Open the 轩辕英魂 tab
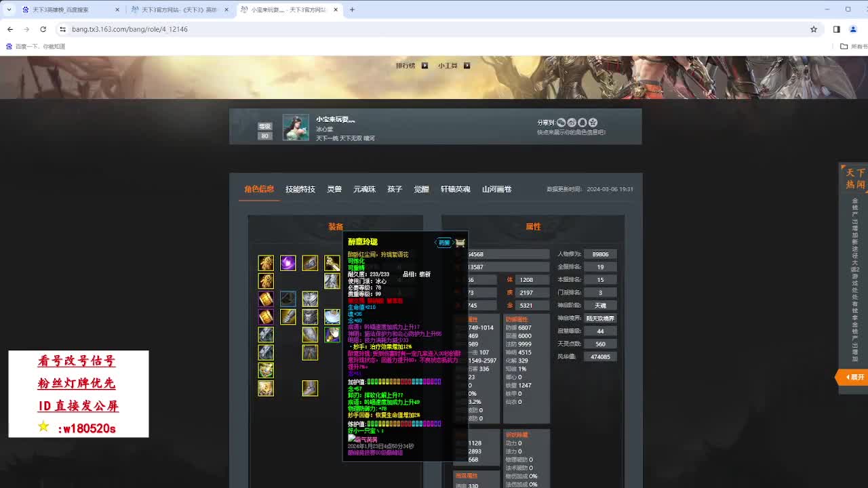 455,189
